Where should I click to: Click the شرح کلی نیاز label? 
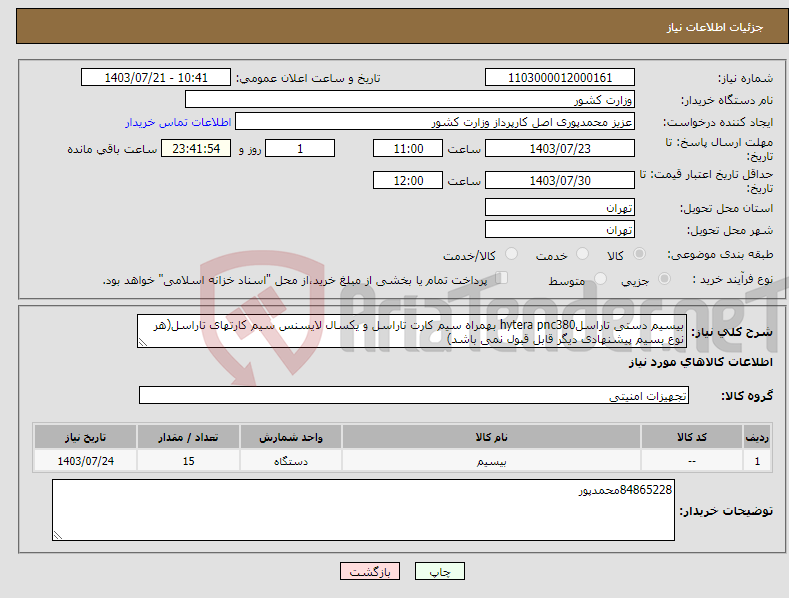click(x=732, y=332)
